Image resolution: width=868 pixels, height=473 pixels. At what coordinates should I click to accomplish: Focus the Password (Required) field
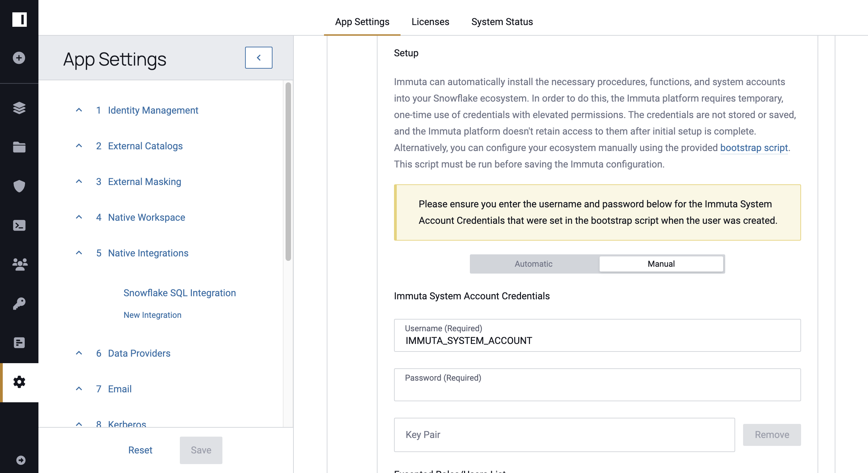coord(597,385)
